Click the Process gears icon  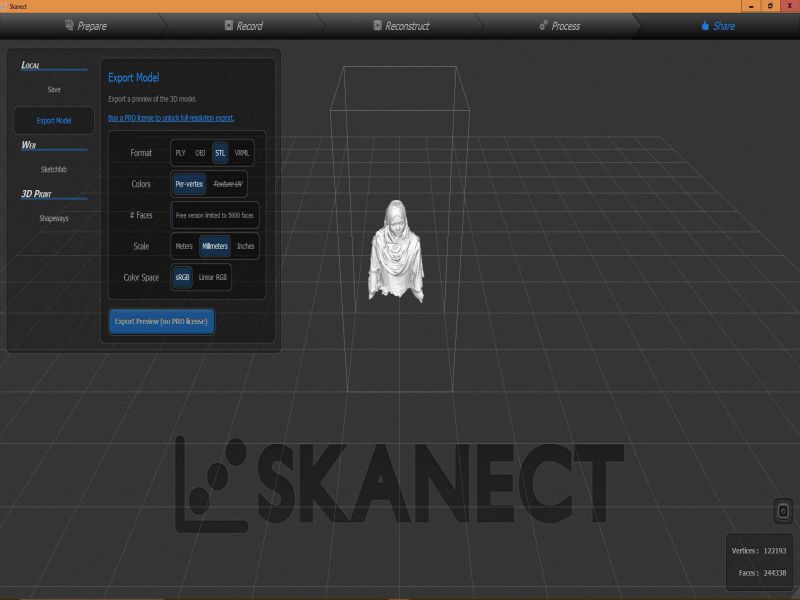(543, 25)
